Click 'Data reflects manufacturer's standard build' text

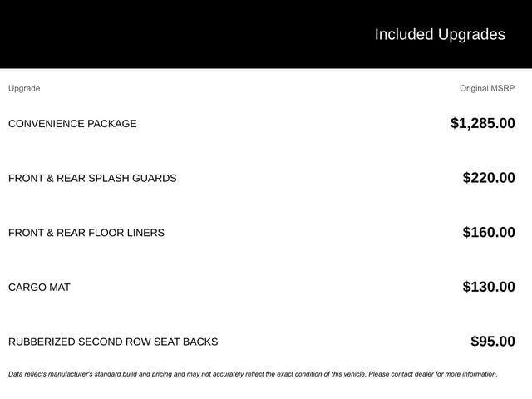pos(73,374)
